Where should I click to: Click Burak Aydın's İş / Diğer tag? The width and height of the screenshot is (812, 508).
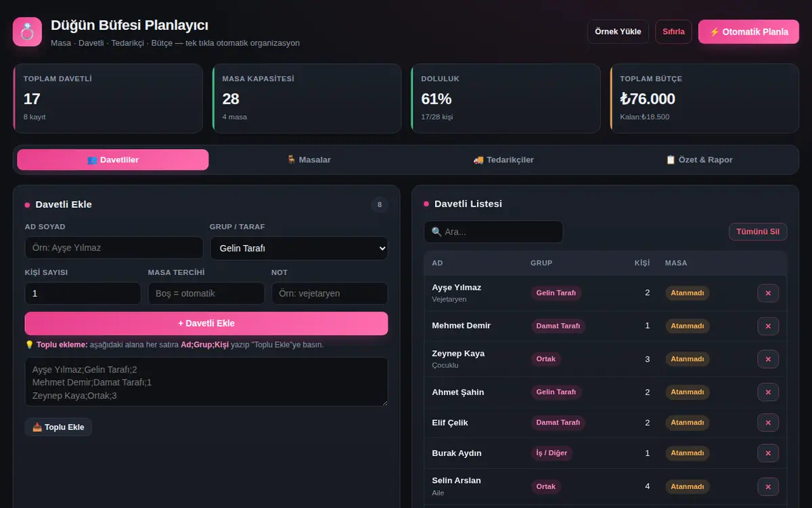551,453
